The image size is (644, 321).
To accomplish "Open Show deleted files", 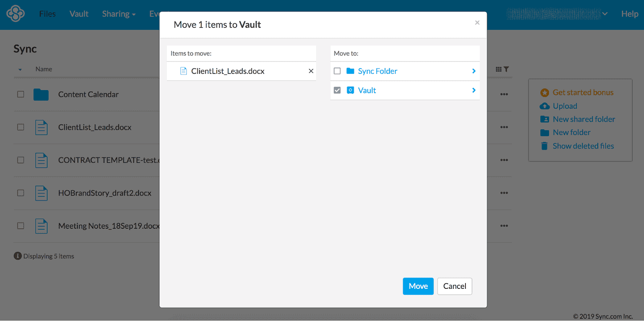I will pos(583,145).
